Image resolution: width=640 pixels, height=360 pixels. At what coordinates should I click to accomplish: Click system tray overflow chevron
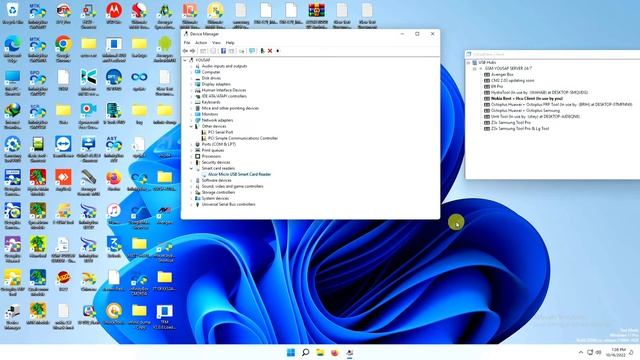(581, 352)
